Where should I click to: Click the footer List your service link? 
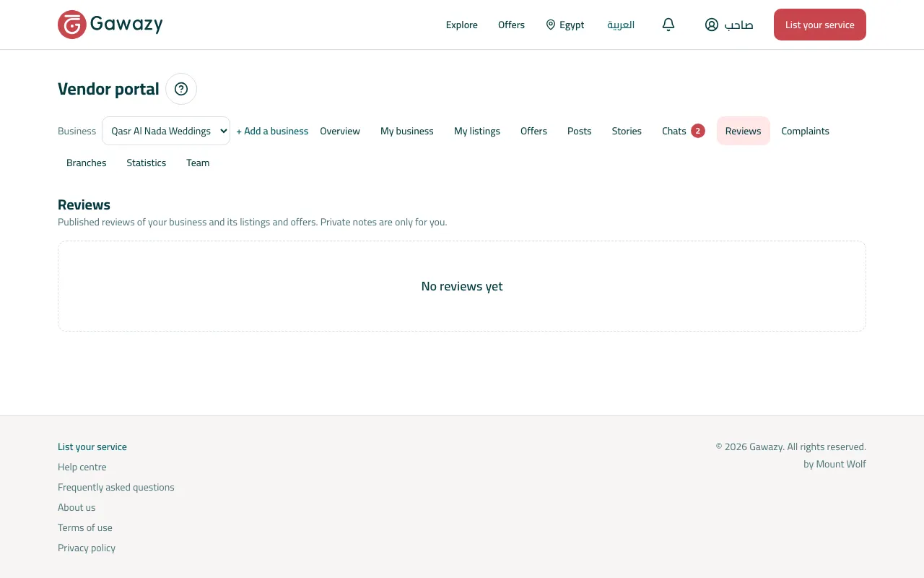point(92,447)
